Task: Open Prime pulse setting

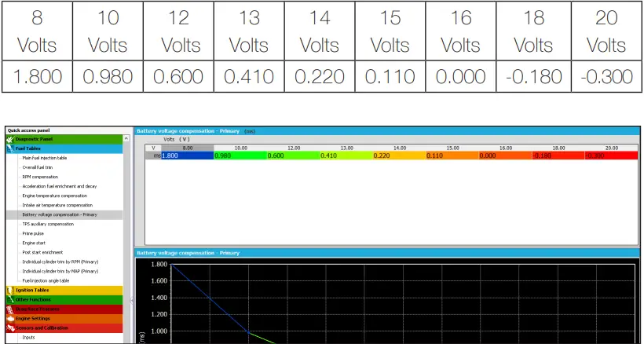Action: point(33,233)
